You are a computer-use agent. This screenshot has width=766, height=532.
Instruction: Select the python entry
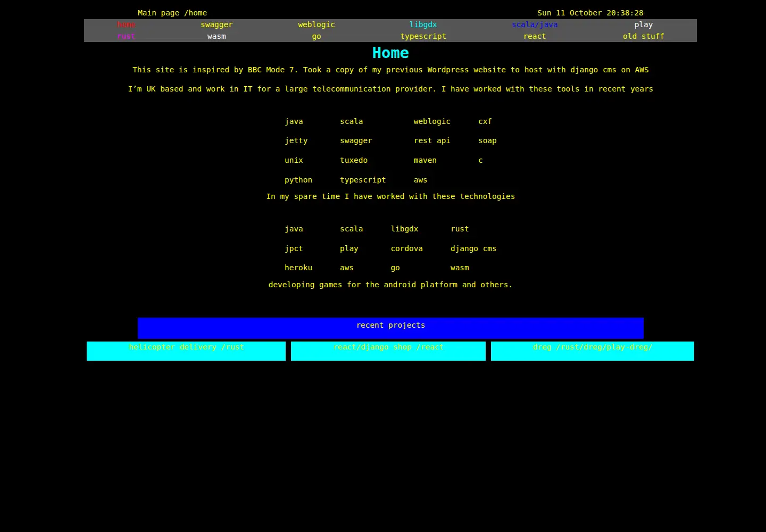[x=298, y=180]
